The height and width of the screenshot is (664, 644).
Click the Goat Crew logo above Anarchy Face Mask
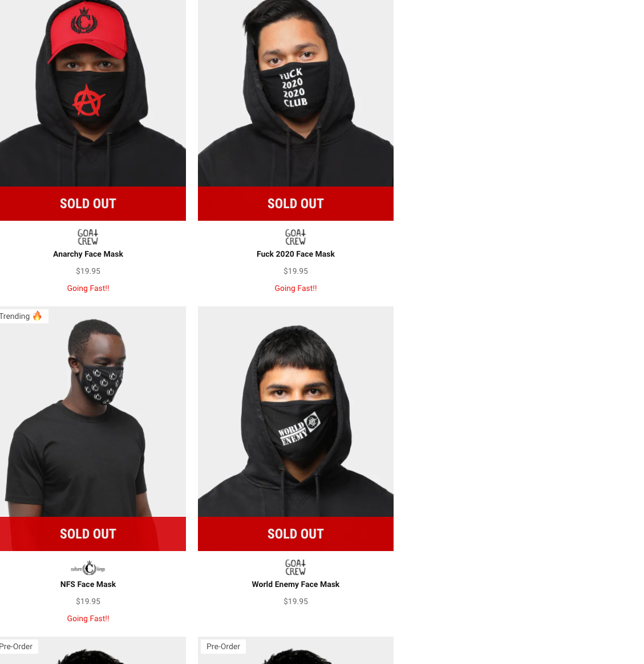pos(88,237)
